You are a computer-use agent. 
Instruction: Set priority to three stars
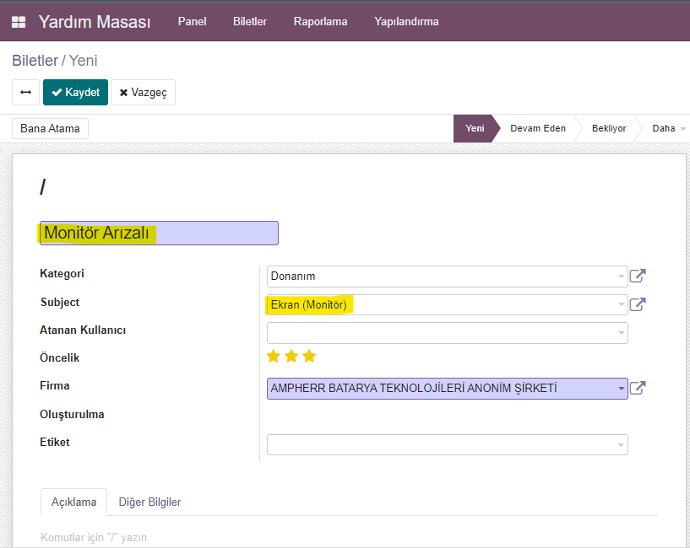[x=309, y=356]
